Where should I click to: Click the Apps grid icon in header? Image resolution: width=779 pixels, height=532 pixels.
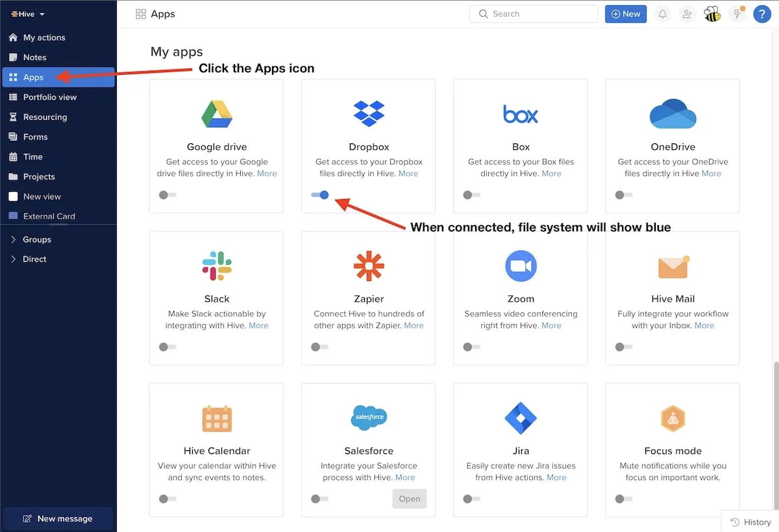[x=140, y=14]
